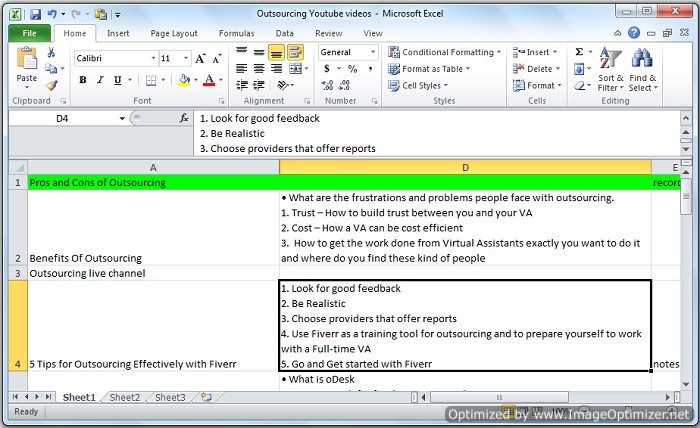Click Top Align icon in Alignment group
The height and width of the screenshot is (428, 700).
click(242, 52)
